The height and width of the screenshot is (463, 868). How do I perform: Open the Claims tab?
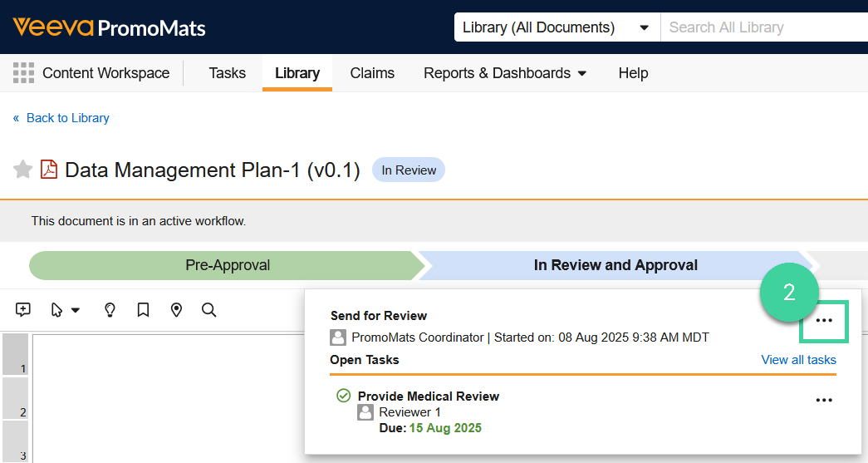372,73
